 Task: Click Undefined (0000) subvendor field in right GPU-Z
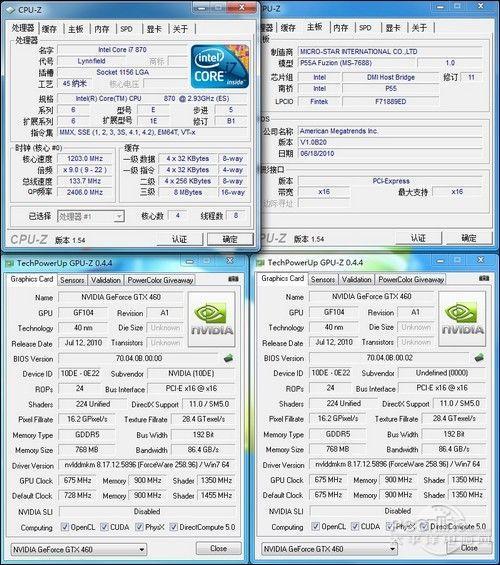pyautogui.click(x=442, y=373)
